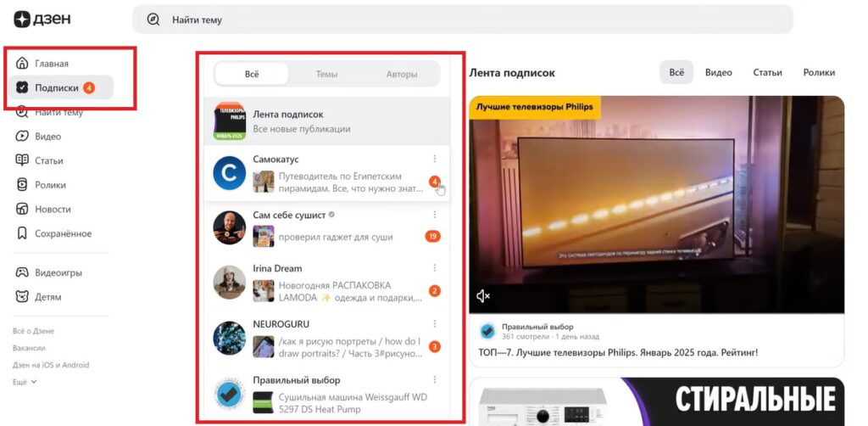Click the Irina Dream unread badge 2
Screen dimensions: 868x426
click(x=435, y=291)
